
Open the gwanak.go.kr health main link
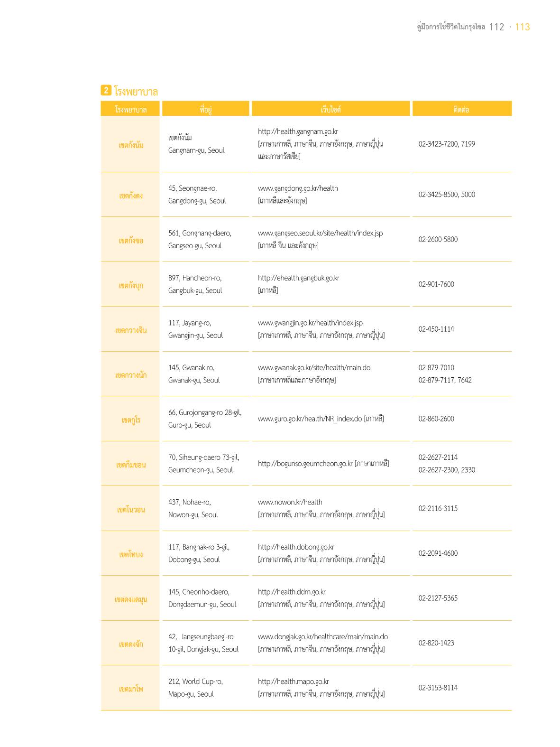click(314, 368)
